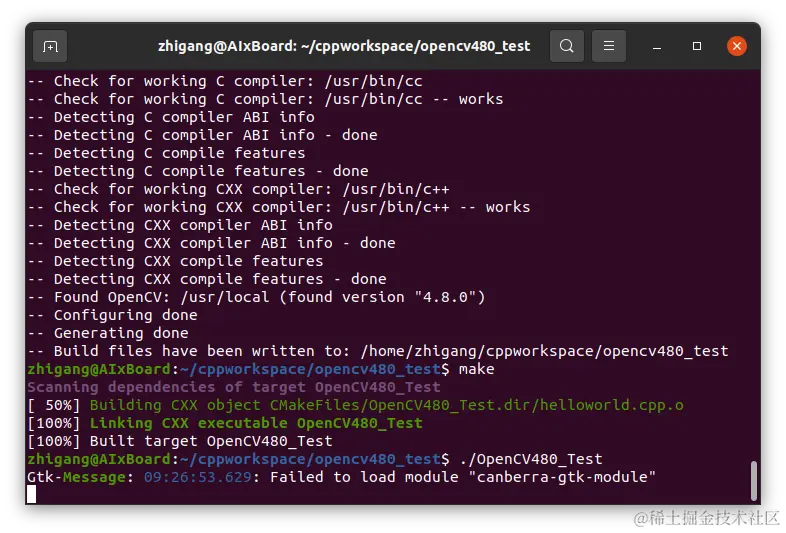Minimize the terminal window
This screenshot has width=786, height=533.
(x=657, y=47)
